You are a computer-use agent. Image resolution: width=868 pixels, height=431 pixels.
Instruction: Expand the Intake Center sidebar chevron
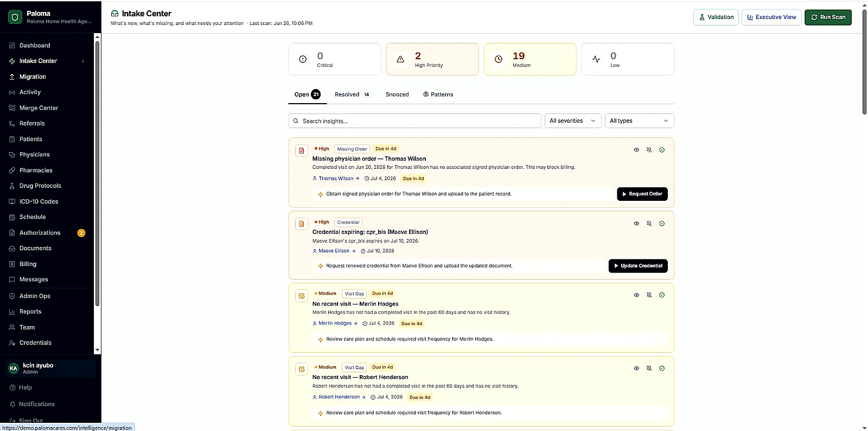coord(83,61)
